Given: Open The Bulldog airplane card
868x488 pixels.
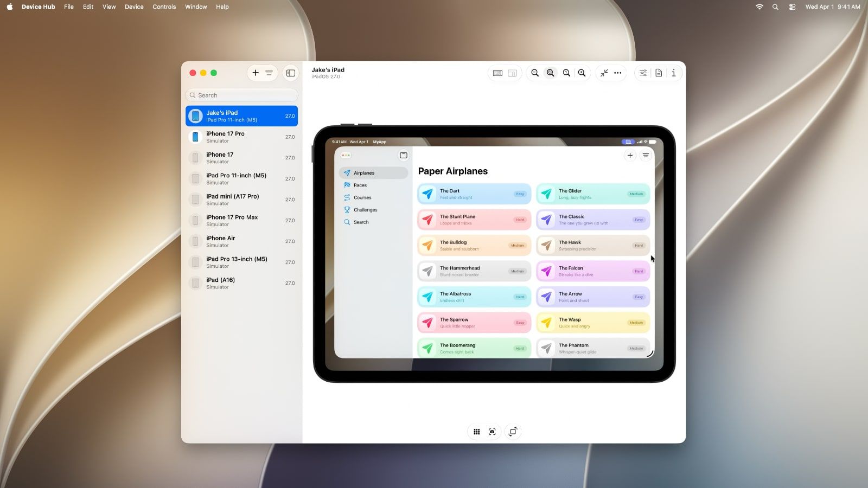Looking at the screenshot, I should click(474, 246).
